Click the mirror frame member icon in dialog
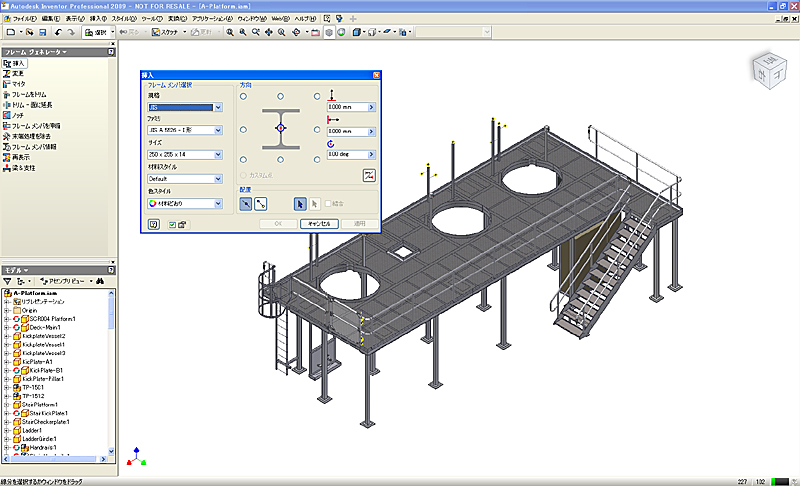Image resolution: width=800 pixels, height=486 pixels. pyautogui.click(x=369, y=175)
